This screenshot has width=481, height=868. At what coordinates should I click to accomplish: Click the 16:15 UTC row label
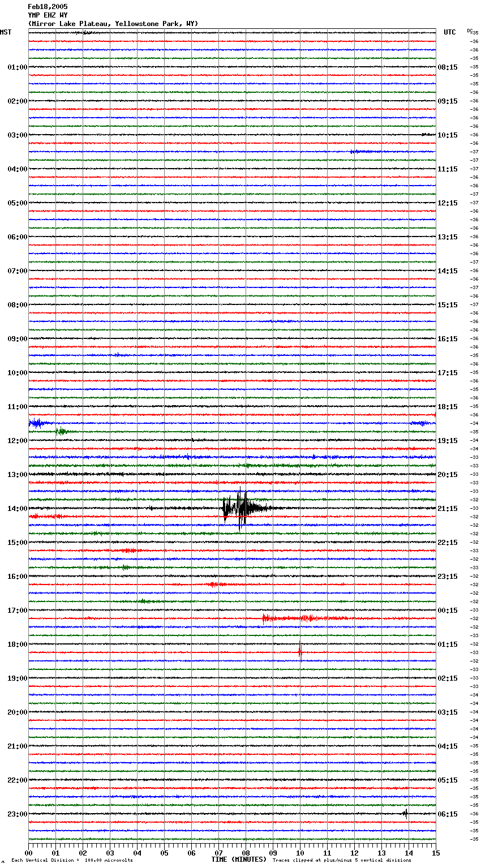click(448, 339)
